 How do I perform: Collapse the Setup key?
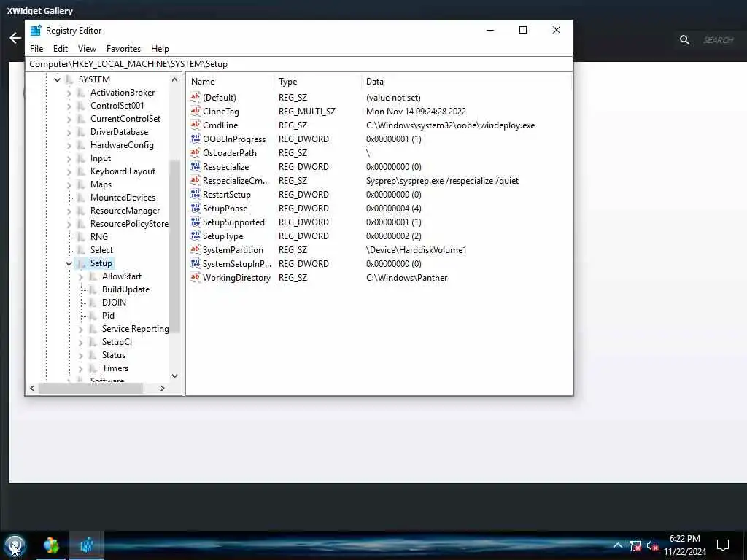tap(69, 263)
